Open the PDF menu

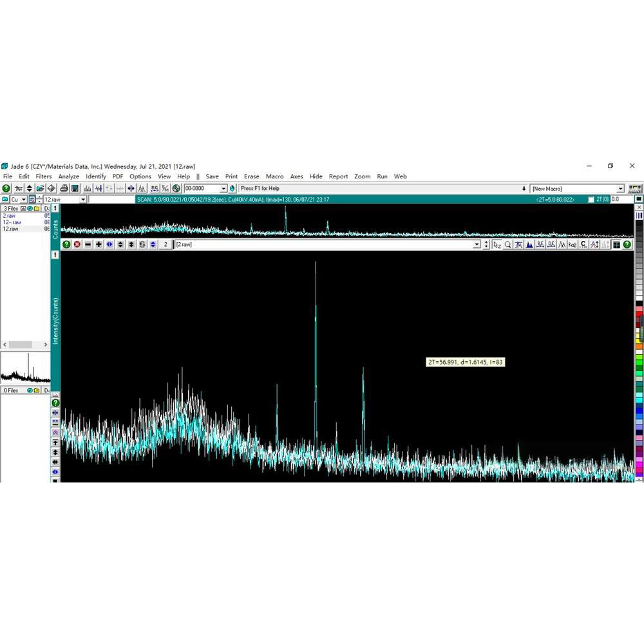(118, 176)
